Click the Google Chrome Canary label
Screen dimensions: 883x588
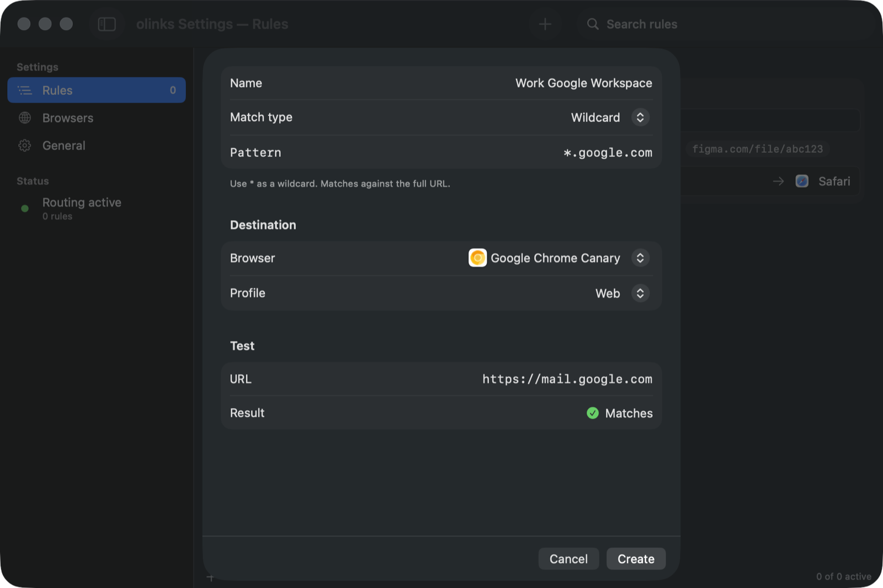[x=555, y=258]
